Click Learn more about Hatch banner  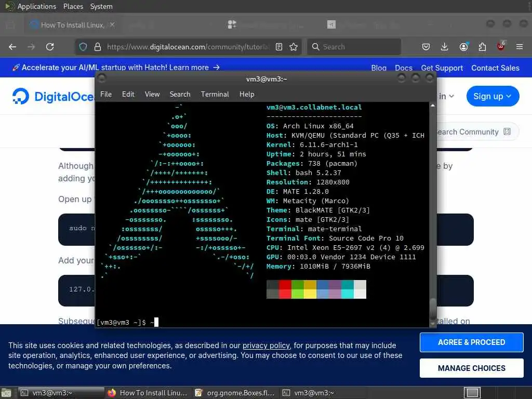[x=194, y=68]
